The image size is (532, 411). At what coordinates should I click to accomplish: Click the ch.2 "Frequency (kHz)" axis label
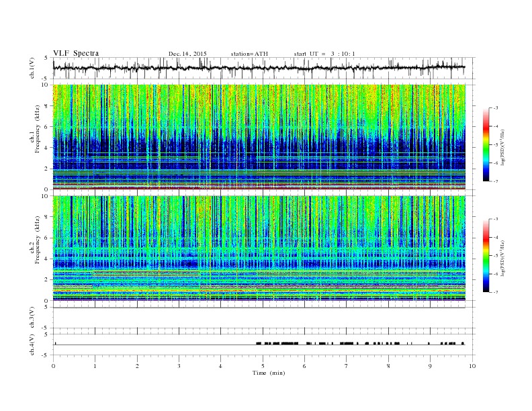coord(38,240)
